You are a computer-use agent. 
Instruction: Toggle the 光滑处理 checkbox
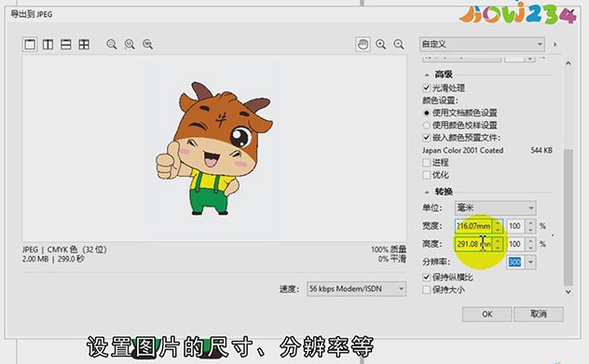[x=426, y=88]
